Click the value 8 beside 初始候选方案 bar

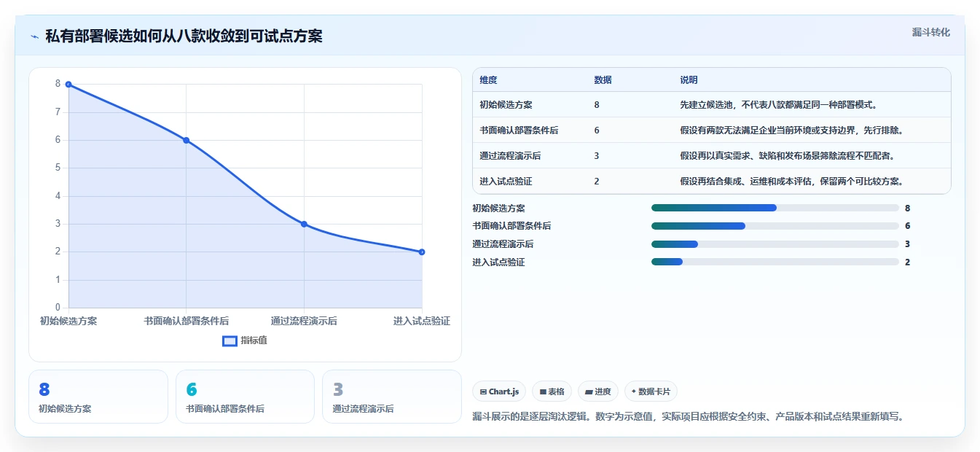point(907,208)
